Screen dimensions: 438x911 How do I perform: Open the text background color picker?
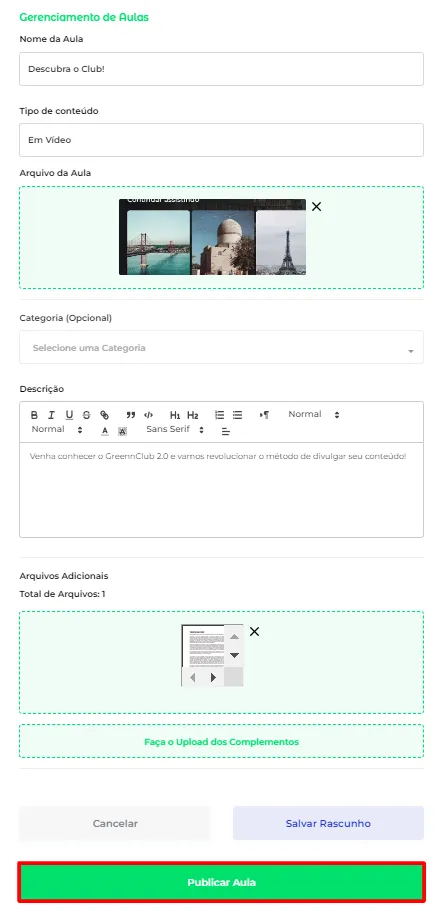[x=122, y=431]
